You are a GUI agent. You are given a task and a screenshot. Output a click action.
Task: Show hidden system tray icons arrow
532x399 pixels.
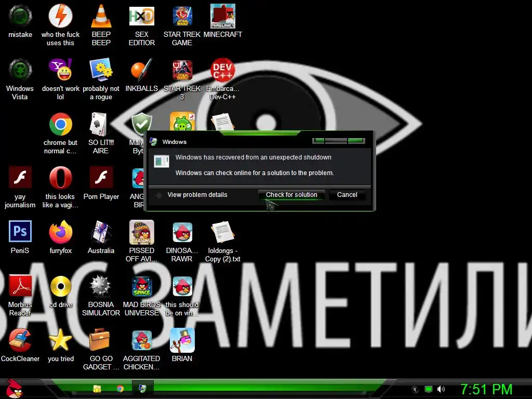point(415,390)
